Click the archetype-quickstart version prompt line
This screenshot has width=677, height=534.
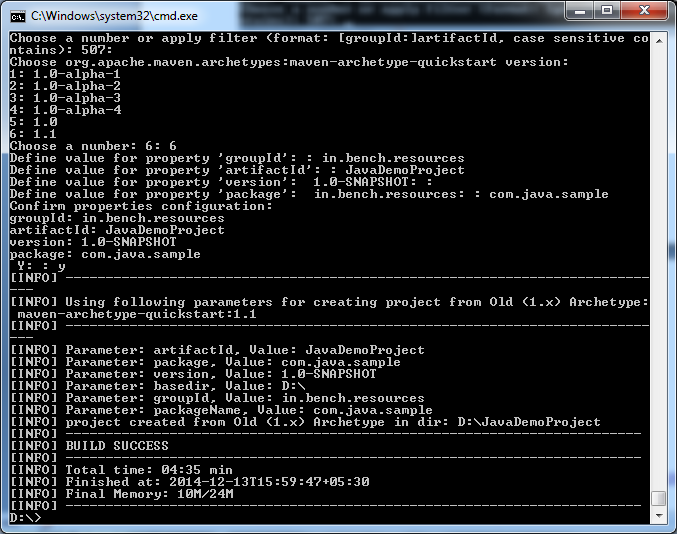[x=289, y=63]
